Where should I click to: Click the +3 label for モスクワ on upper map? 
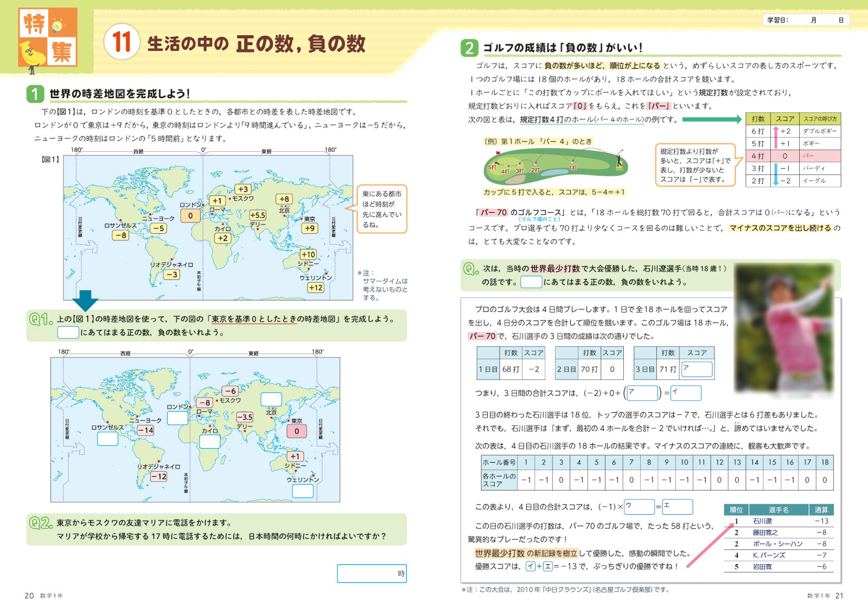pyautogui.click(x=242, y=189)
